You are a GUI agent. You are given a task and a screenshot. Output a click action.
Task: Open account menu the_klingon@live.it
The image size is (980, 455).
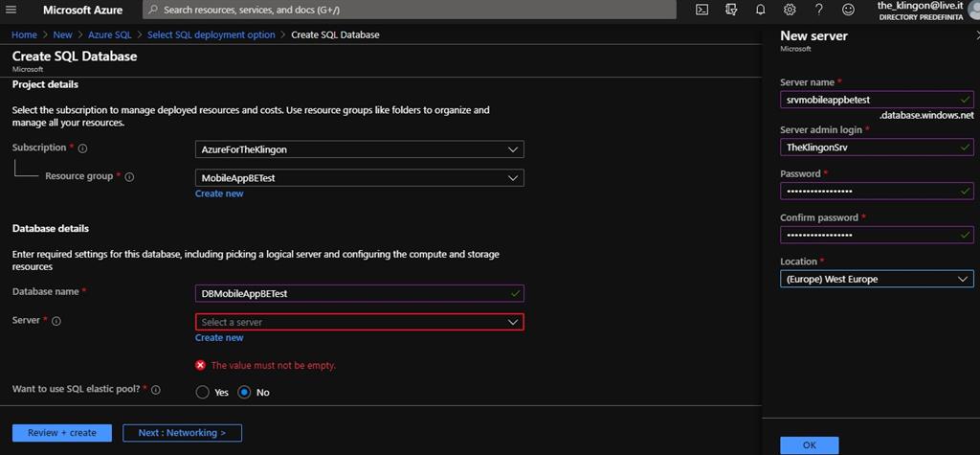pyautogui.click(x=921, y=11)
